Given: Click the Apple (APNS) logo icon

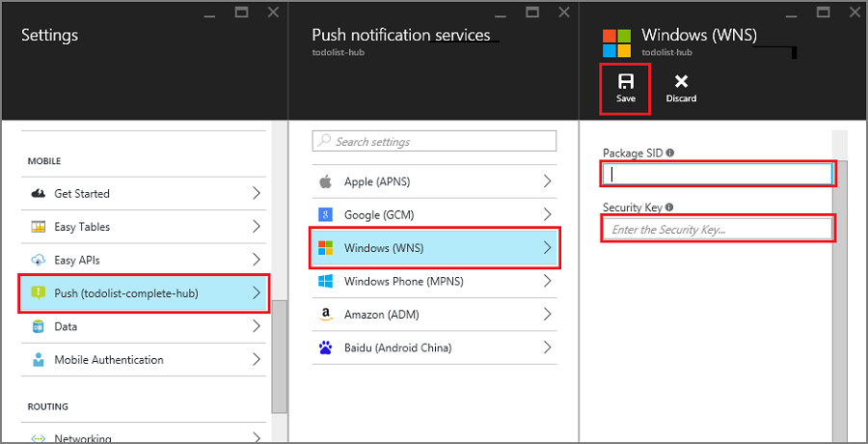Looking at the screenshot, I should (326, 181).
